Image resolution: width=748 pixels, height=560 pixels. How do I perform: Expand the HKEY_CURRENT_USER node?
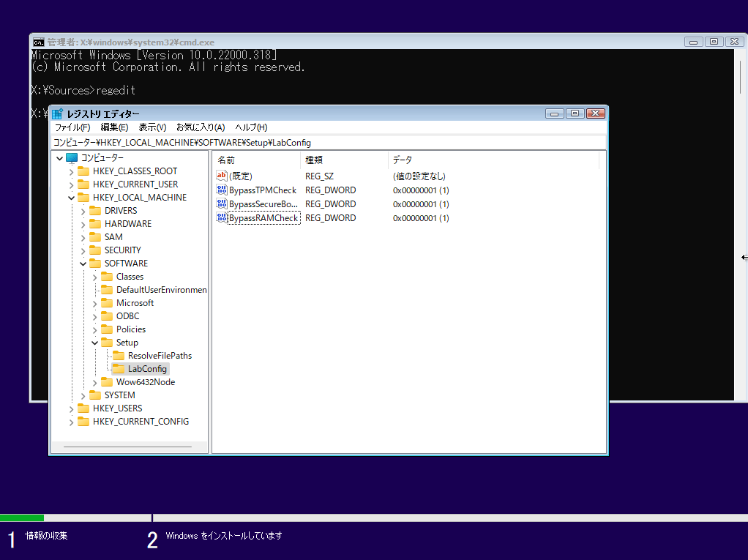click(71, 184)
